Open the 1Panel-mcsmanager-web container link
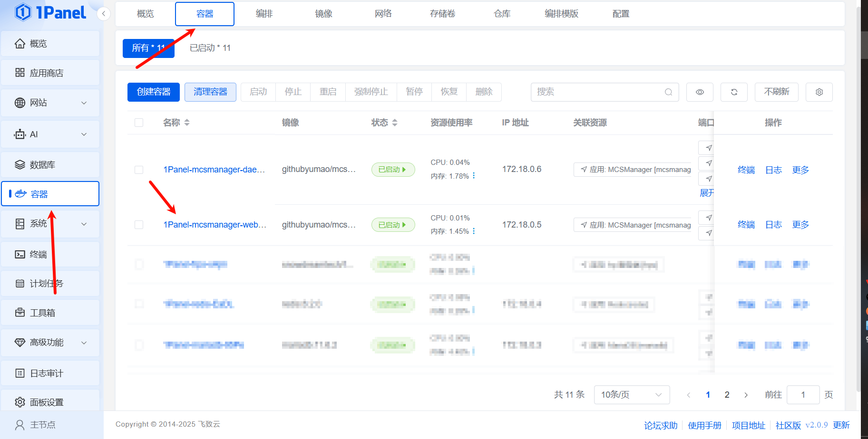The height and width of the screenshot is (439, 868). coord(215,225)
